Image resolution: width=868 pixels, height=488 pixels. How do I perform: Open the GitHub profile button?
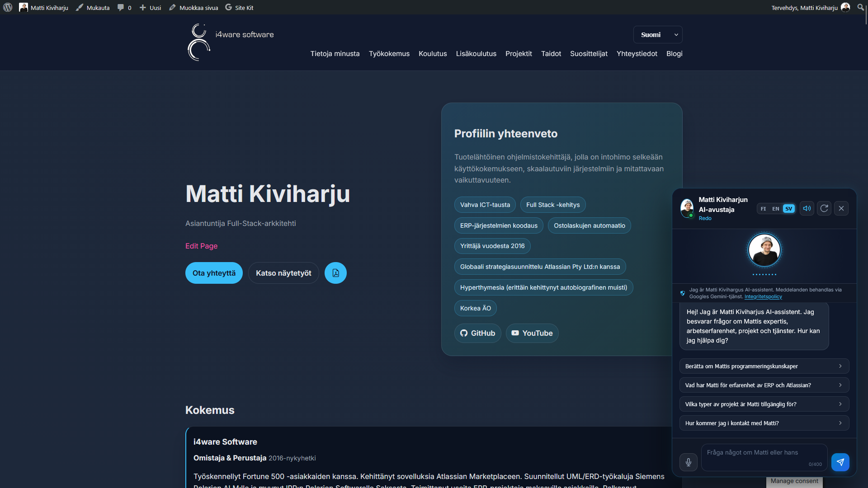pyautogui.click(x=477, y=333)
